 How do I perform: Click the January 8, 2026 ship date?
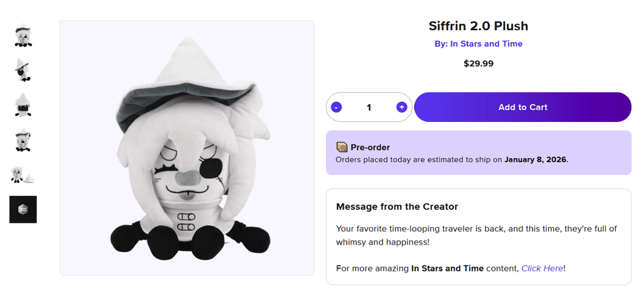[535, 160]
